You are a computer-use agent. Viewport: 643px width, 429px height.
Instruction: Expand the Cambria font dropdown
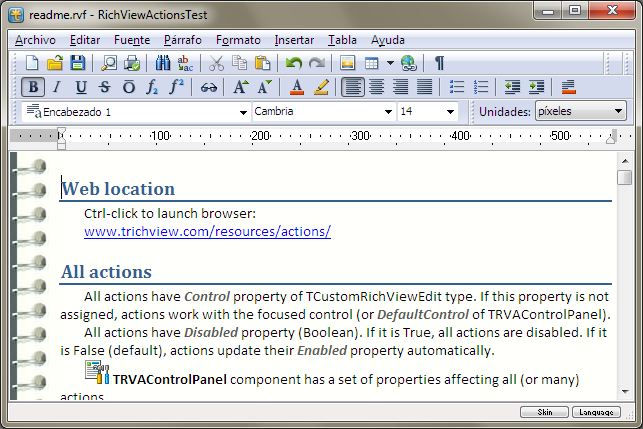coord(389,112)
